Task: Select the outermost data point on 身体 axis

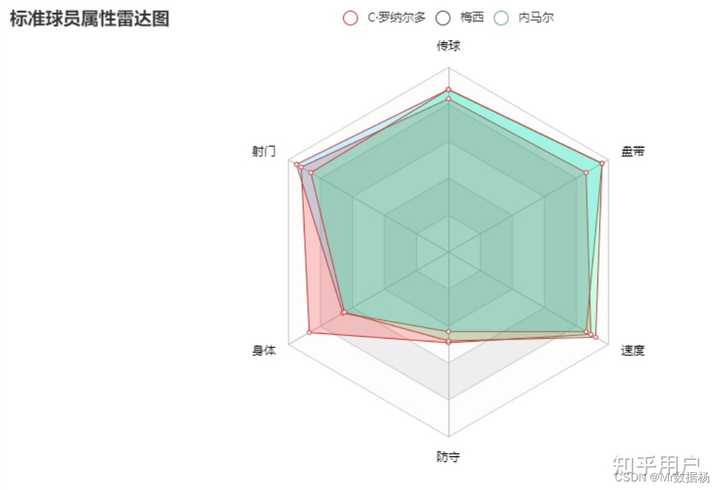Action: coord(309,332)
